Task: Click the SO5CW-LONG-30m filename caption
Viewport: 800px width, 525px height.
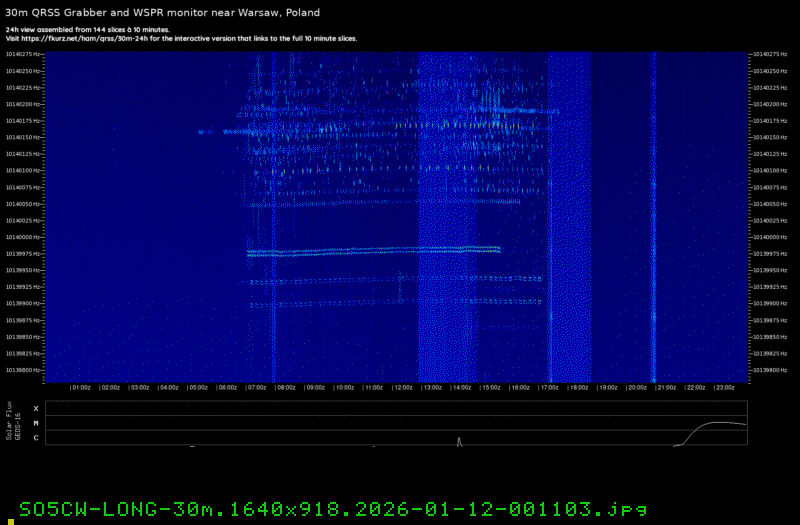Action: pyautogui.click(x=334, y=509)
